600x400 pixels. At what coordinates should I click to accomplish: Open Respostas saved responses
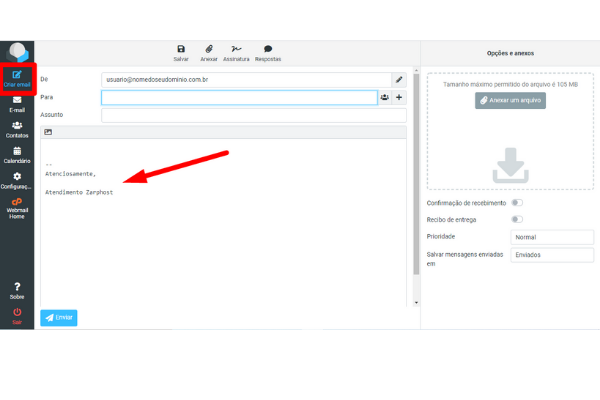268,53
